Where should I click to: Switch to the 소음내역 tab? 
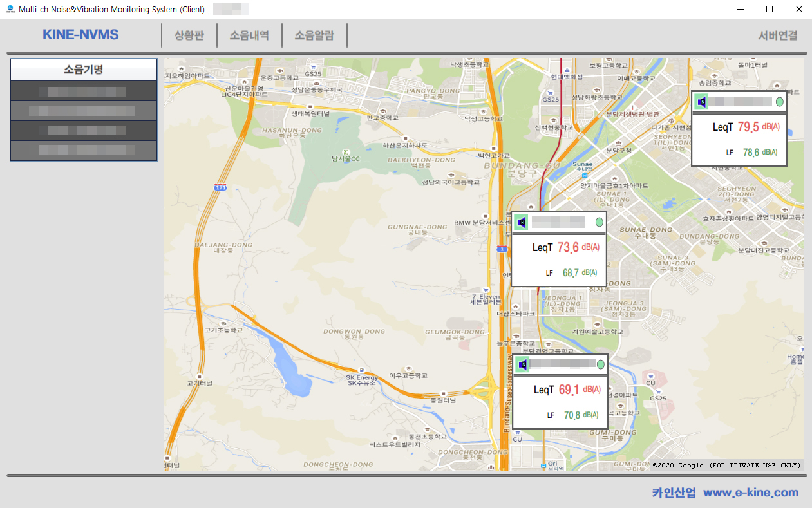pos(249,35)
